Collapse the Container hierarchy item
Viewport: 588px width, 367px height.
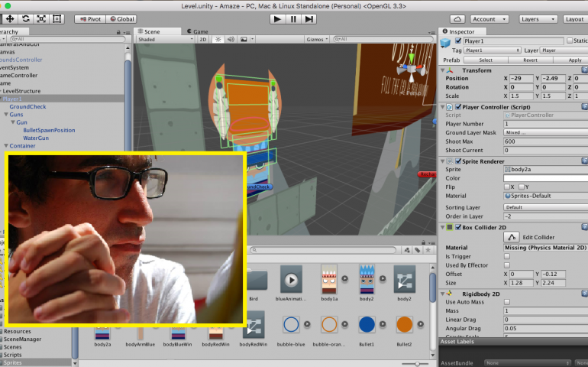click(x=6, y=146)
